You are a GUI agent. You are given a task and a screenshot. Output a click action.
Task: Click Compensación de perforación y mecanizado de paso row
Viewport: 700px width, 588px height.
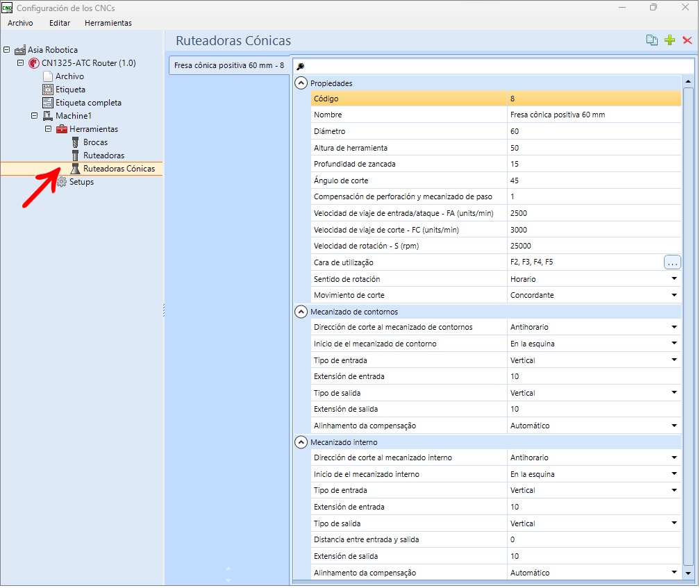(x=496, y=196)
